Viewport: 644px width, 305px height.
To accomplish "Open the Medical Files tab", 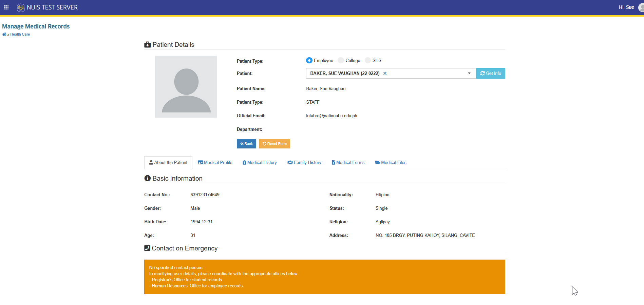I will [x=391, y=163].
